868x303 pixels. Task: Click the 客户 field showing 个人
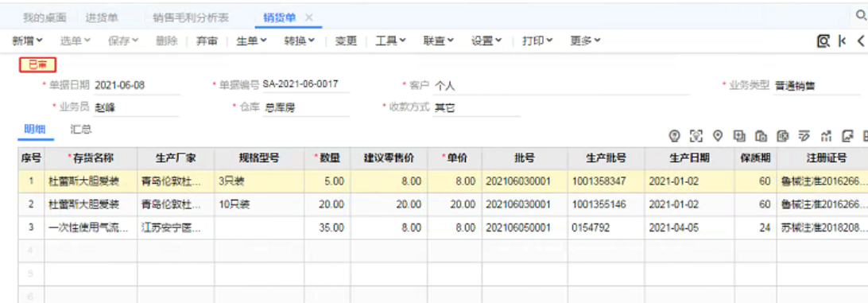tap(560, 86)
